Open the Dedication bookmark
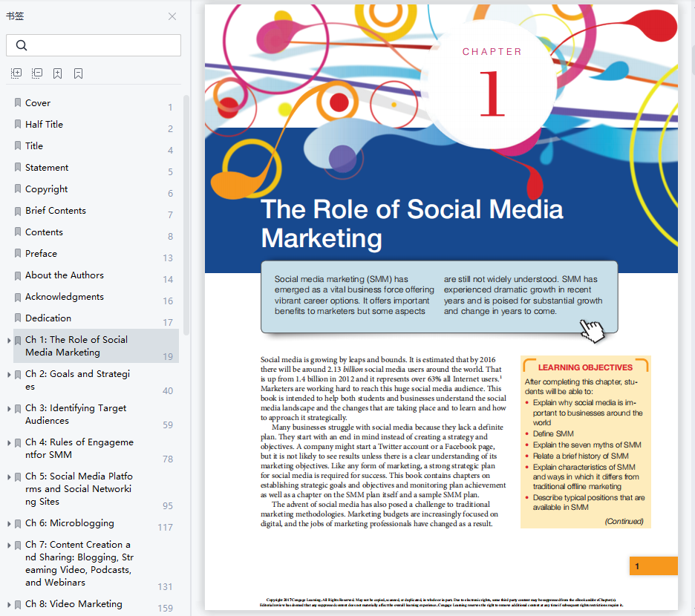The height and width of the screenshot is (616, 695). coord(48,318)
